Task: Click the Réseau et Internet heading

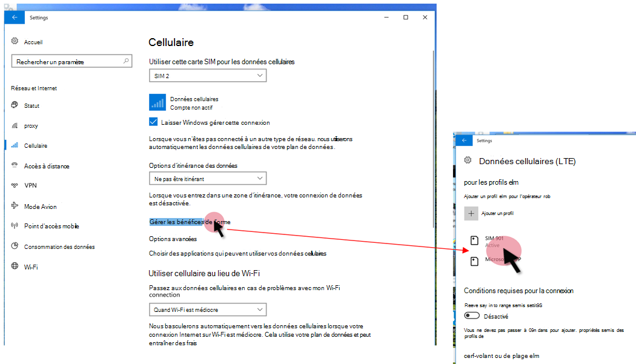Action: (34, 88)
